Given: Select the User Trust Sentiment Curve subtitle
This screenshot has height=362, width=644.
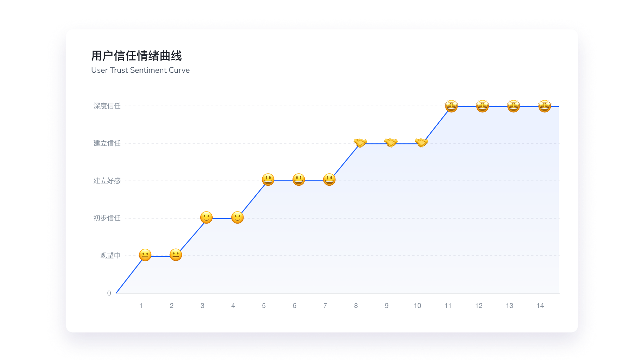Looking at the screenshot, I should 141,70.
